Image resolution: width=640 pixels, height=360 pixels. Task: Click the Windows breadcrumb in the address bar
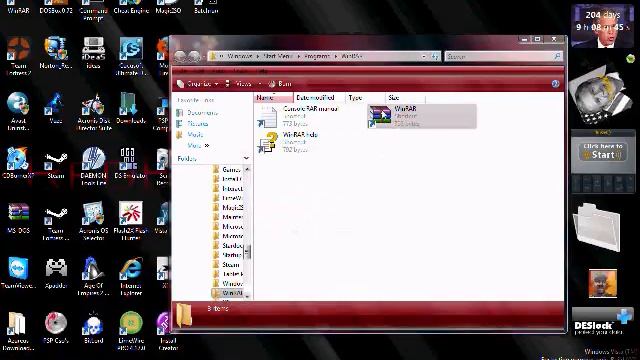[240, 56]
